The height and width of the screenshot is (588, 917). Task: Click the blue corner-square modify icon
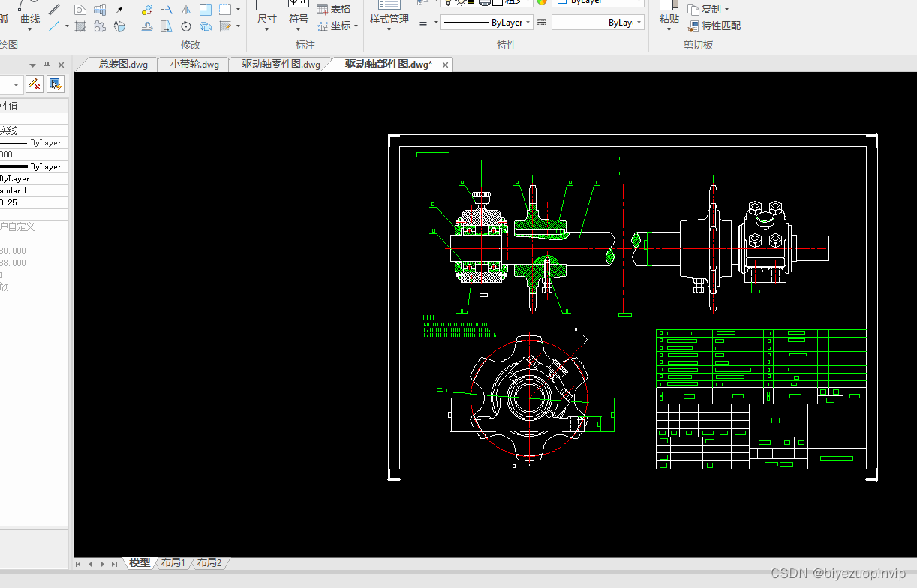click(x=206, y=10)
